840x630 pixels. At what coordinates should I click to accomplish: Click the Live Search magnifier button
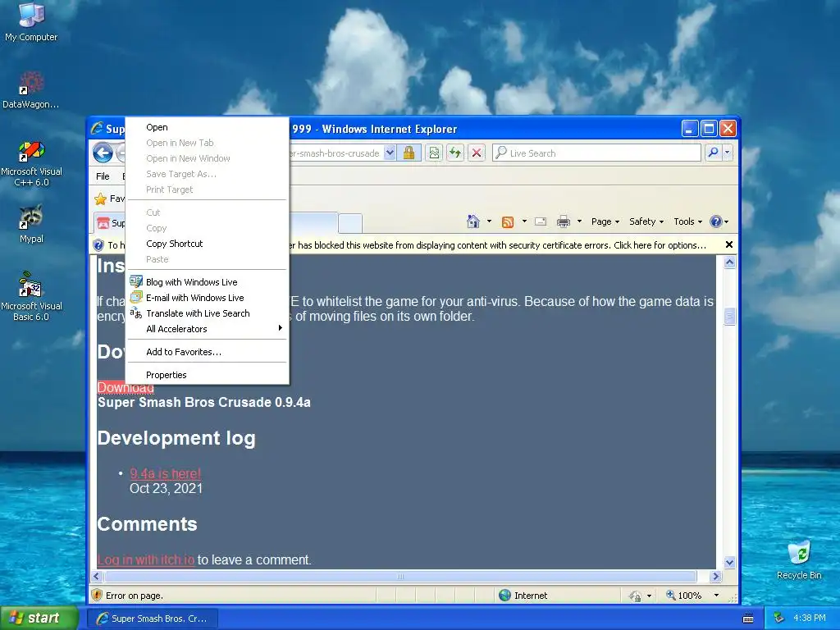(713, 153)
